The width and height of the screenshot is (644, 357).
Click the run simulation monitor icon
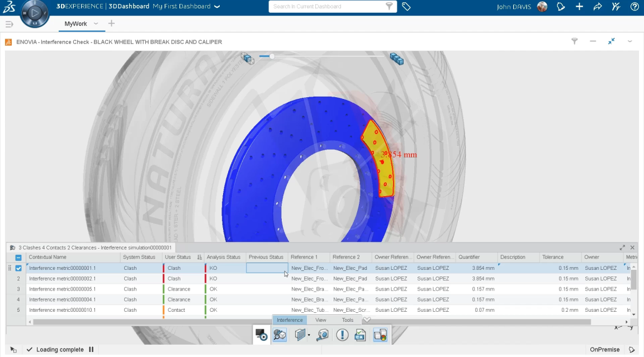pos(261,335)
